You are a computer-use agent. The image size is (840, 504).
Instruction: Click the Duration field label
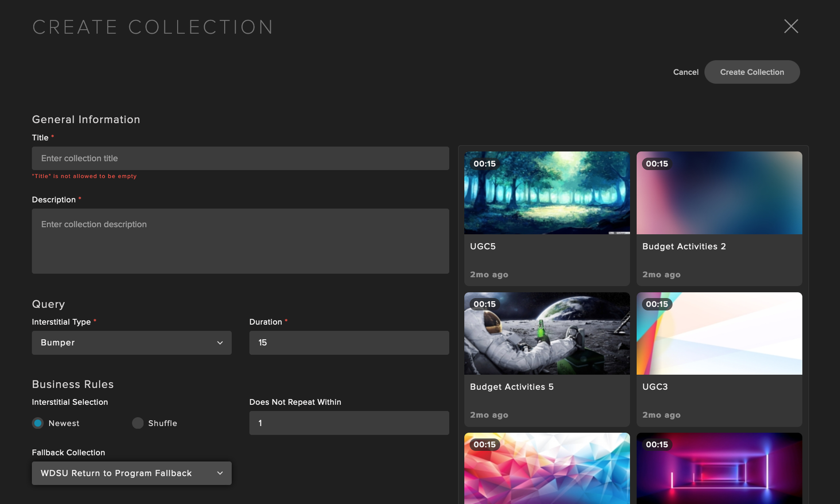point(265,322)
